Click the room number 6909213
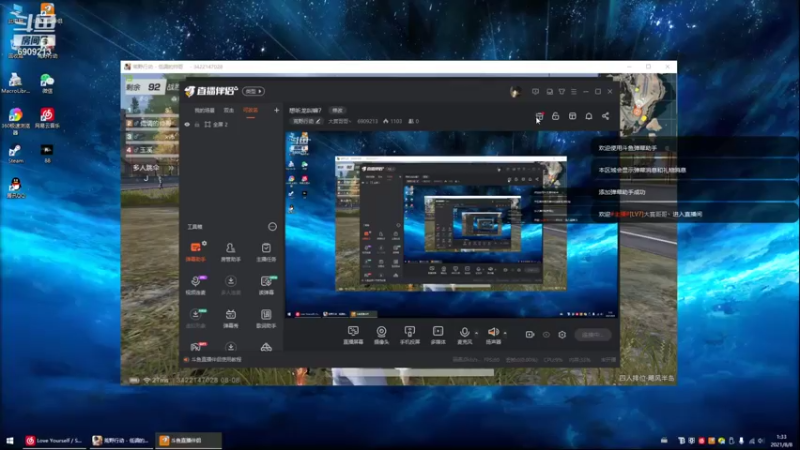The width and height of the screenshot is (800, 450). [x=367, y=121]
